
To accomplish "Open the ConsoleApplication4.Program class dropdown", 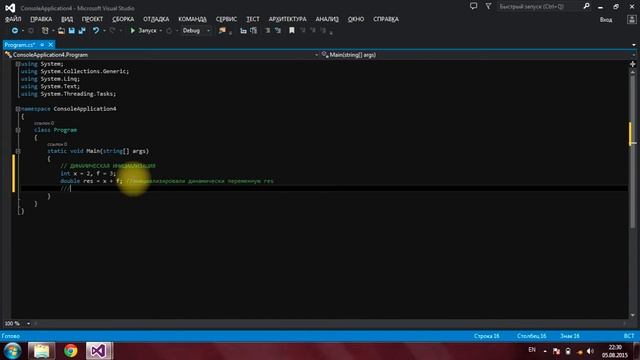I will coord(162,55).
